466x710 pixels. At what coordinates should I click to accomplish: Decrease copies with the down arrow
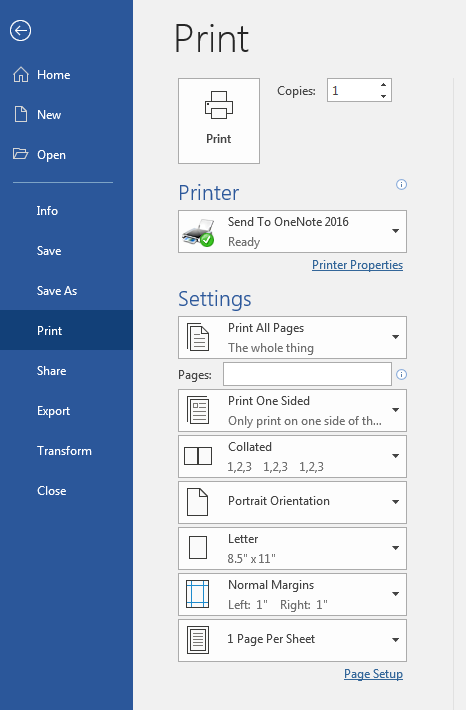coord(383,96)
